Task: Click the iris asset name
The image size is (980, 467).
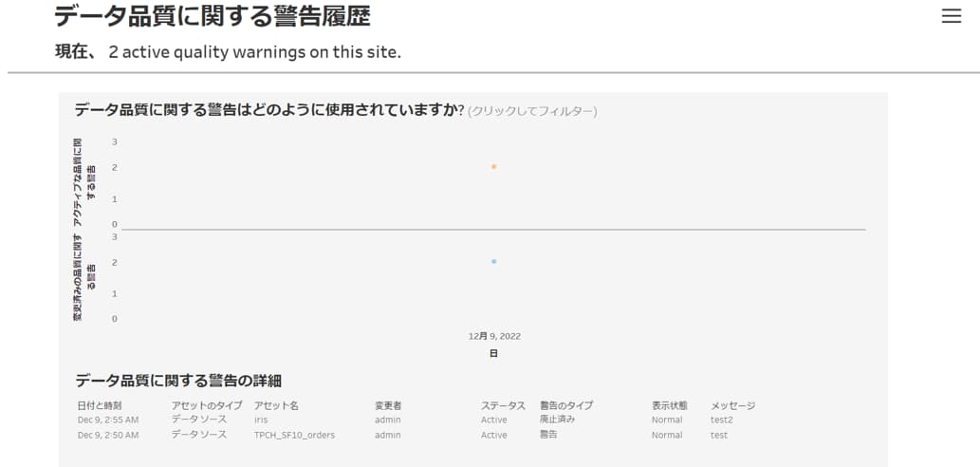Action: pyautogui.click(x=261, y=420)
